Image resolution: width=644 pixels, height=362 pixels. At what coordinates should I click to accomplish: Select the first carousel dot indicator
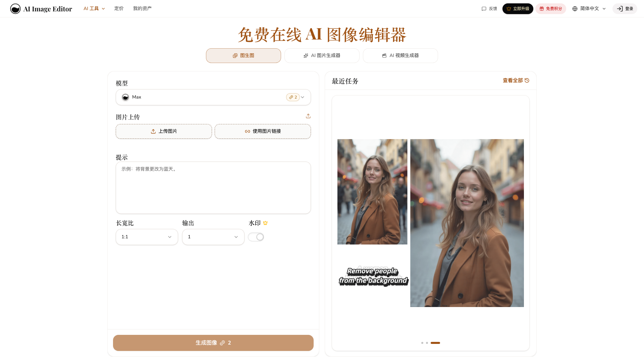pyautogui.click(x=422, y=343)
